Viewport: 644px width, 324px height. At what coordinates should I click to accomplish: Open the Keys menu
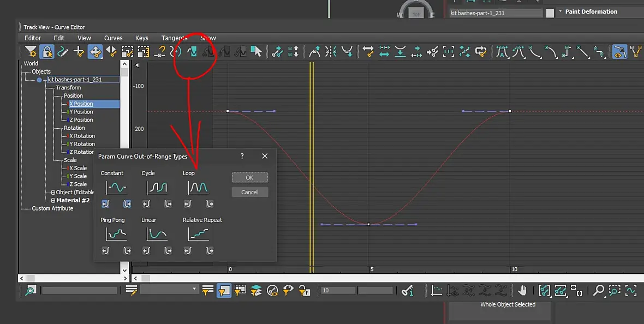tap(142, 38)
